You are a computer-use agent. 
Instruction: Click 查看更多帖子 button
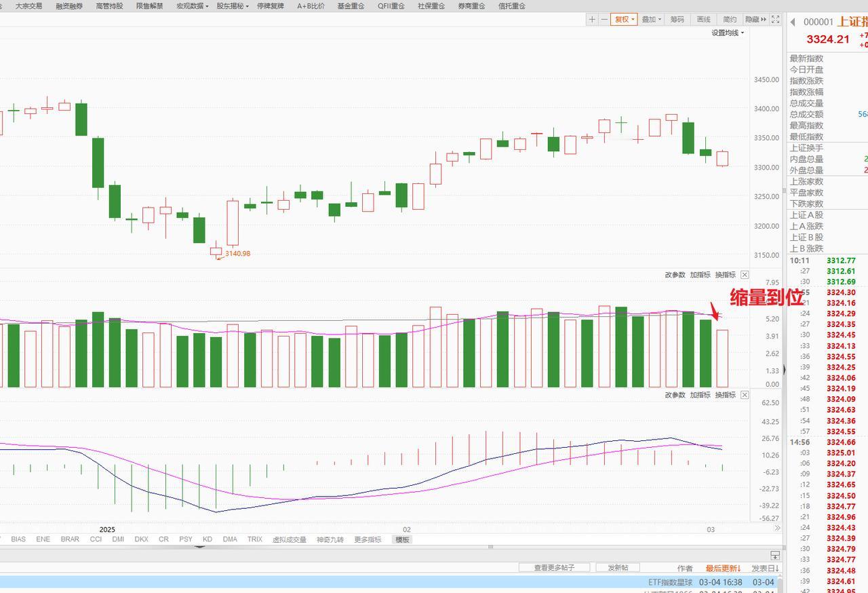click(554, 567)
